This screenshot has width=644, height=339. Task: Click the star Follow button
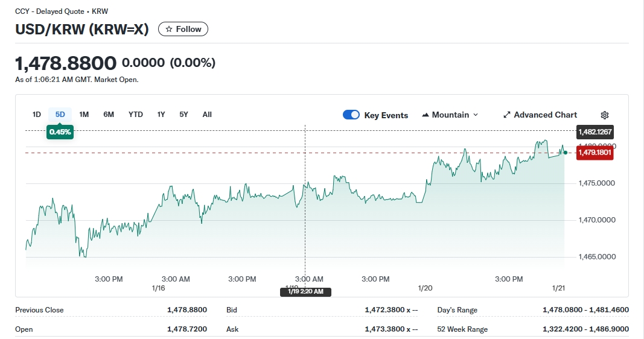tap(183, 29)
